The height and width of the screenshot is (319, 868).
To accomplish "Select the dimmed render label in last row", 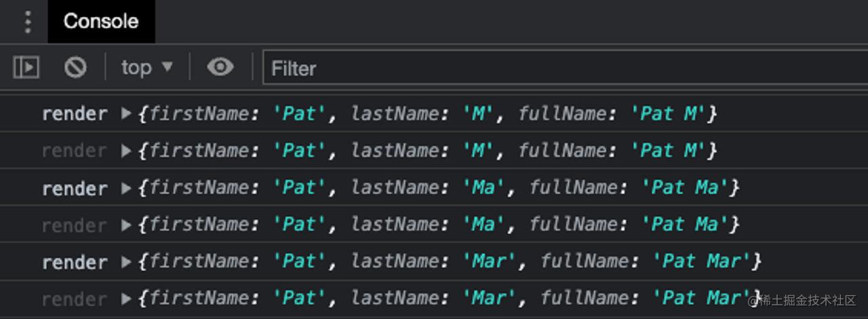I will click(75, 299).
